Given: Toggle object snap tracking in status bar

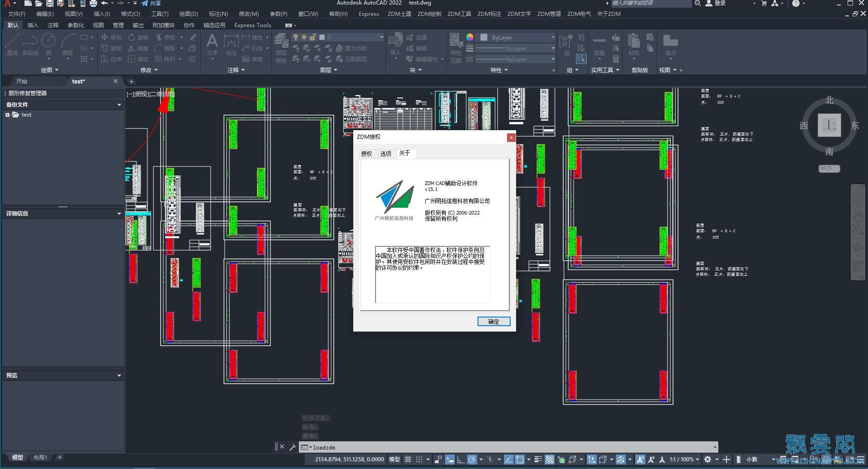Looking at the screenshot, I should (508, 459).
